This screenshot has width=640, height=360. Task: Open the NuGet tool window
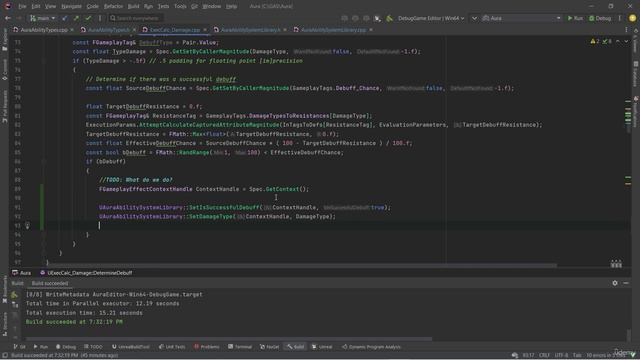click(269, 347)
